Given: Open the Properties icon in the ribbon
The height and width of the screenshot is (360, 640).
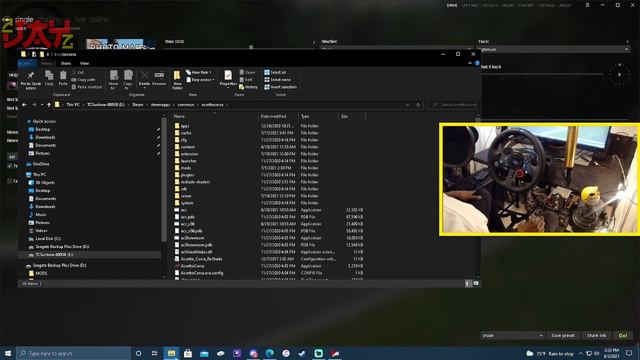Looking at the screenshot, I should coord(228,78).
